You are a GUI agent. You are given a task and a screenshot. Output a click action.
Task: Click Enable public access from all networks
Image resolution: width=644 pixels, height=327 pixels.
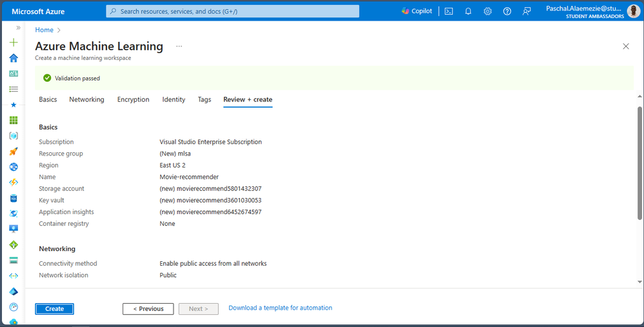pos(213,263)
